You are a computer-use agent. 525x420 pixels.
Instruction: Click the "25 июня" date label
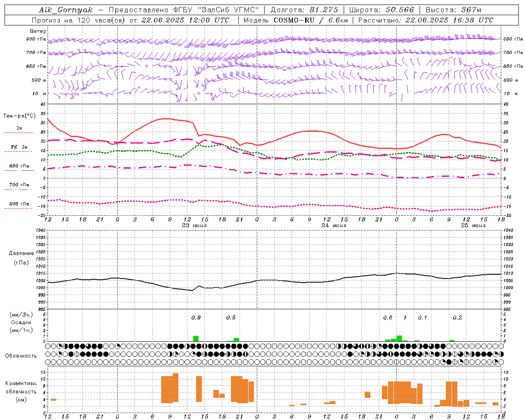pos(473,226)
